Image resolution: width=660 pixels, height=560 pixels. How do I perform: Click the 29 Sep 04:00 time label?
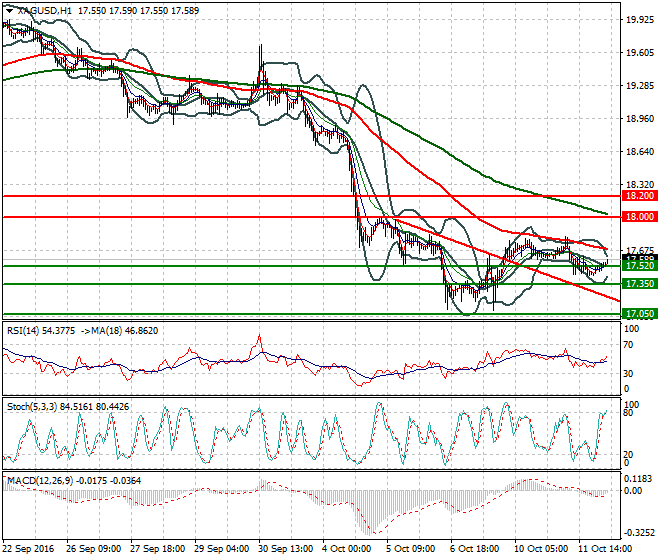click(x=221, y=549)
